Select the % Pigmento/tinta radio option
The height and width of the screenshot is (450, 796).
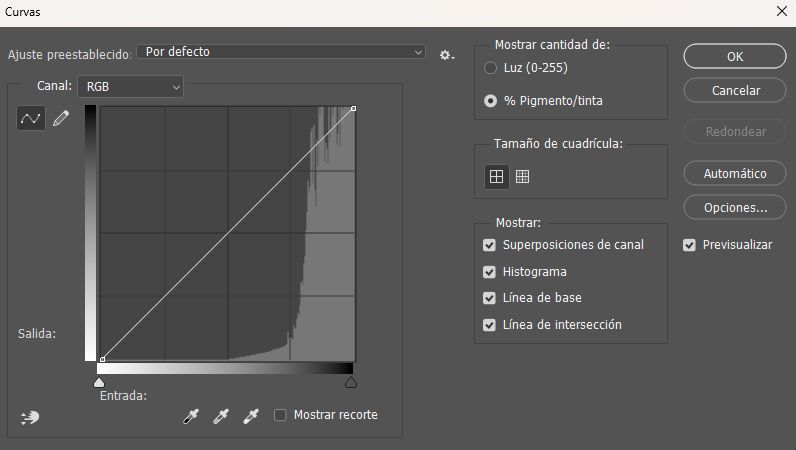point(490,101)
